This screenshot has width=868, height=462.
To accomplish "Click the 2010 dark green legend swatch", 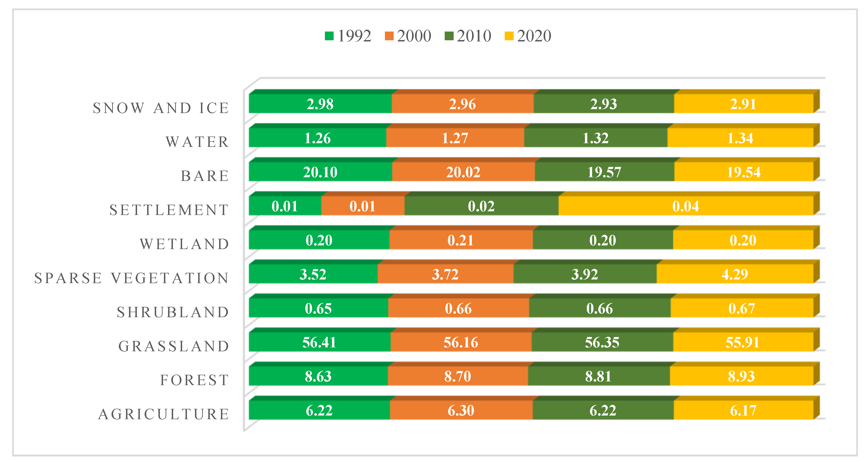I will 449,36.
